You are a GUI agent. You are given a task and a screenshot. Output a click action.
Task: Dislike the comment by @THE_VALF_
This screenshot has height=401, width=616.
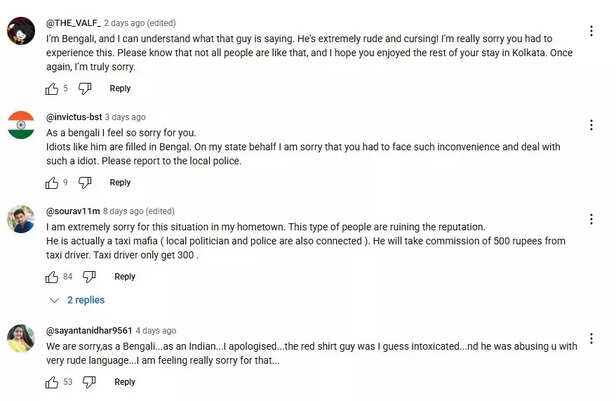(85, 89)
